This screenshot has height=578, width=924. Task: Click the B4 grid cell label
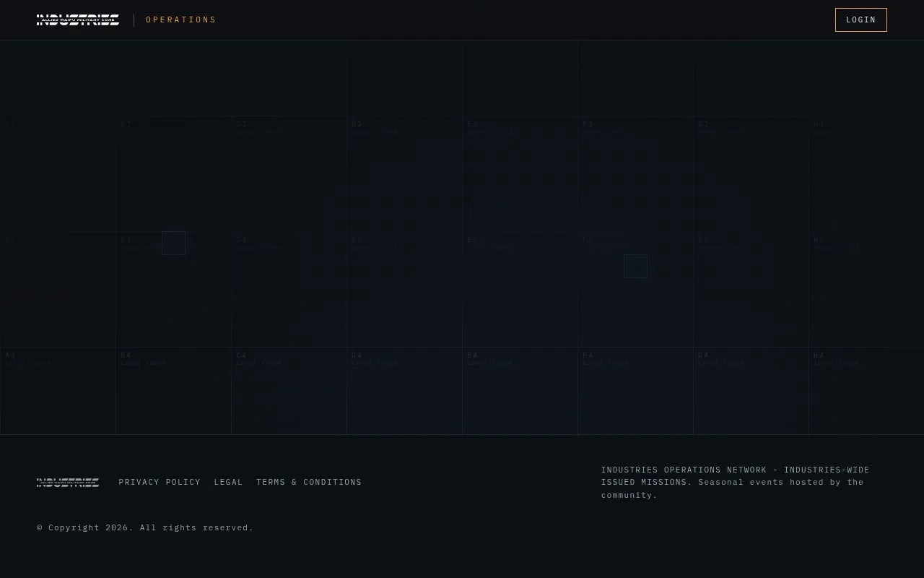pyautogui.click(x=126, y=355)
